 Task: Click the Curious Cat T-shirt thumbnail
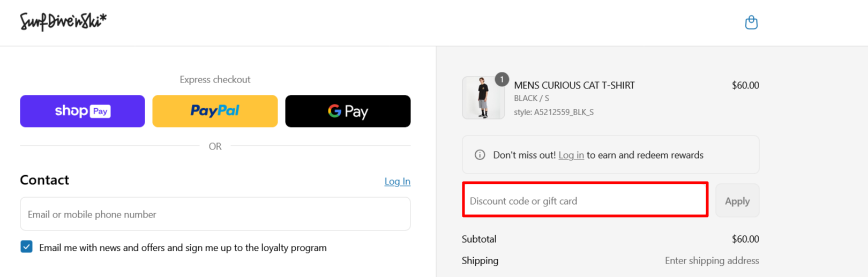pos(483,98)
